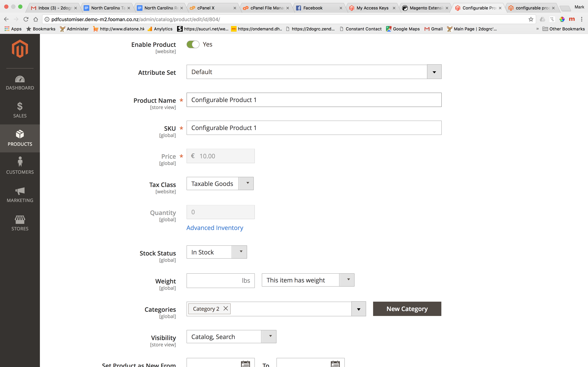
Task: Open the Advanced Inventory link
Action: click(x=215, y=228)
